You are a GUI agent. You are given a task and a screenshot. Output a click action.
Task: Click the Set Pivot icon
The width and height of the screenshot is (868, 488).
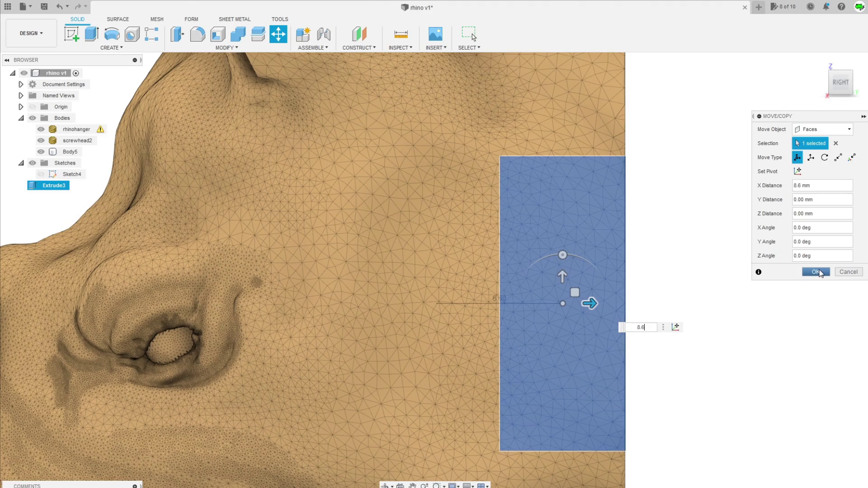coord(797,171)
